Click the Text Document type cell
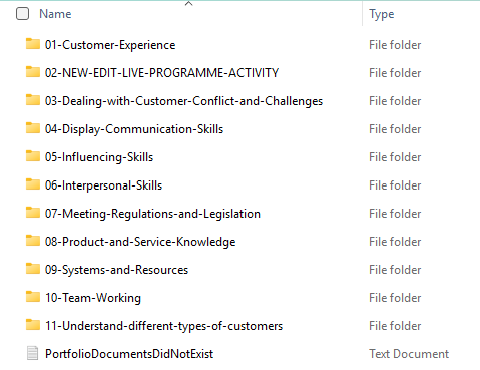 [x=409, y=354]
